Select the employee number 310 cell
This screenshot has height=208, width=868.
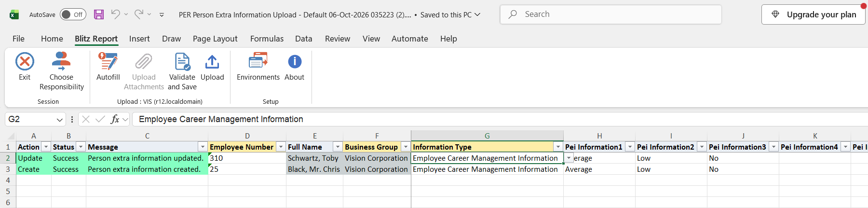point(247,158)
